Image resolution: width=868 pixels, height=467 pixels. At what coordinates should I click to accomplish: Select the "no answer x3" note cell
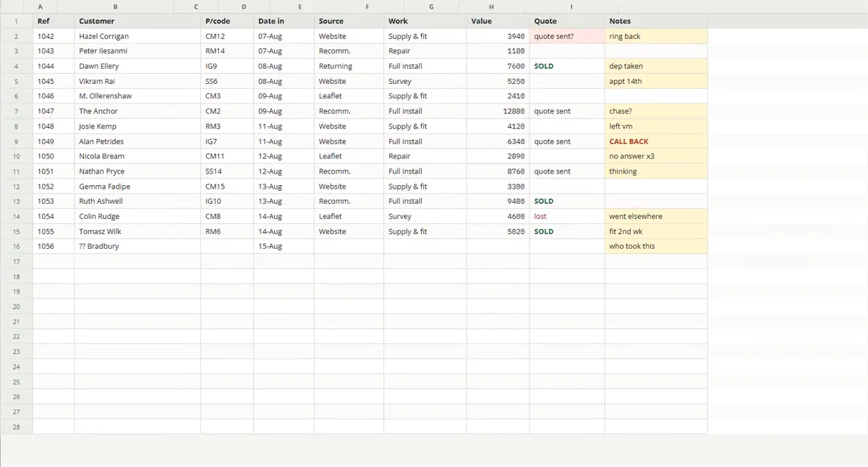[x=656, y=156]
